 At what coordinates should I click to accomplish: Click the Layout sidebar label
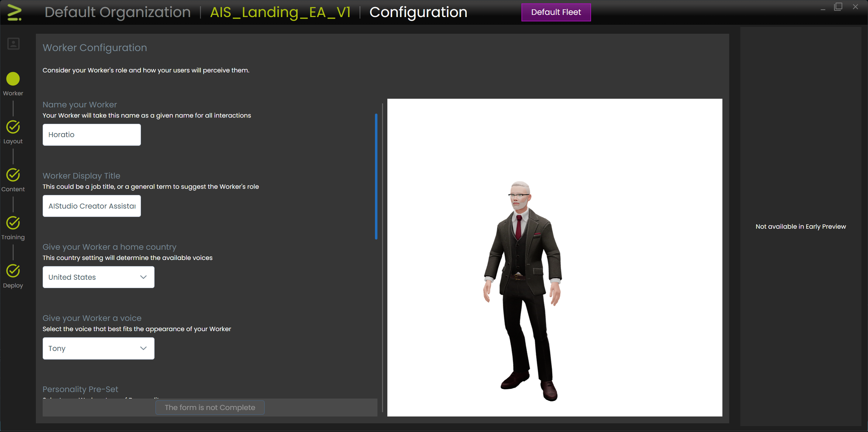click(x=13, y=141)
